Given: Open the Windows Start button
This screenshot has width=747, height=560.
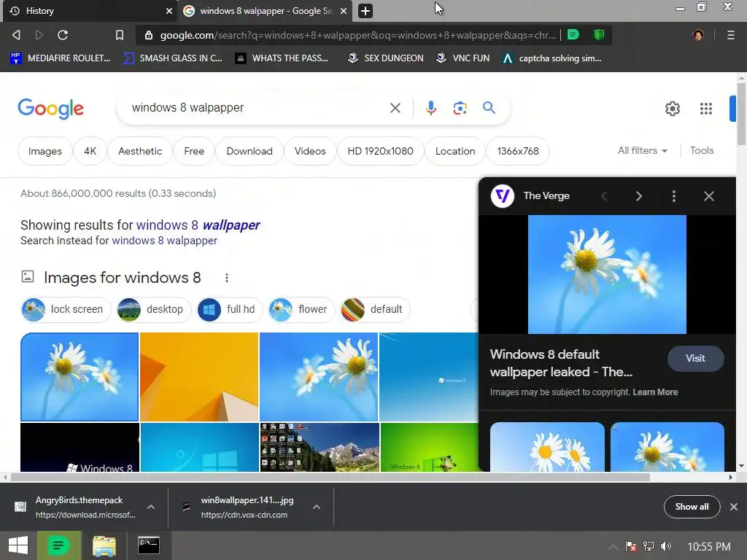Looking at the screenshot, I should click(x=18, y=545).
